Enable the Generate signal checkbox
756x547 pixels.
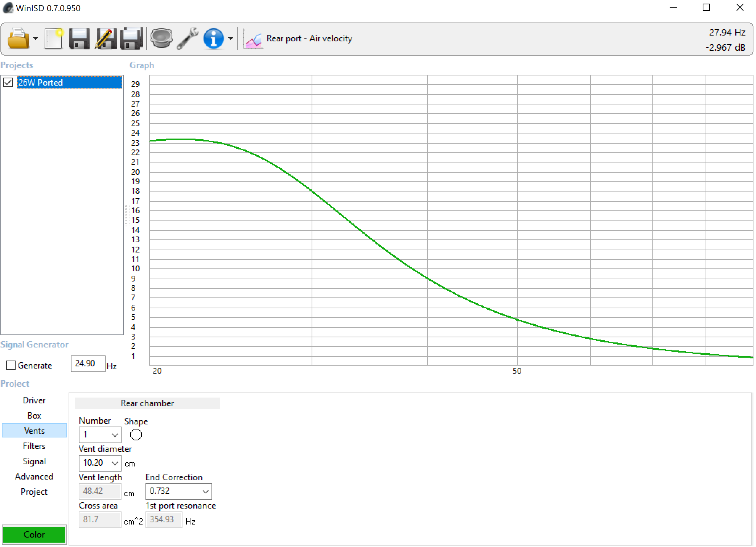tap(11, 365)
